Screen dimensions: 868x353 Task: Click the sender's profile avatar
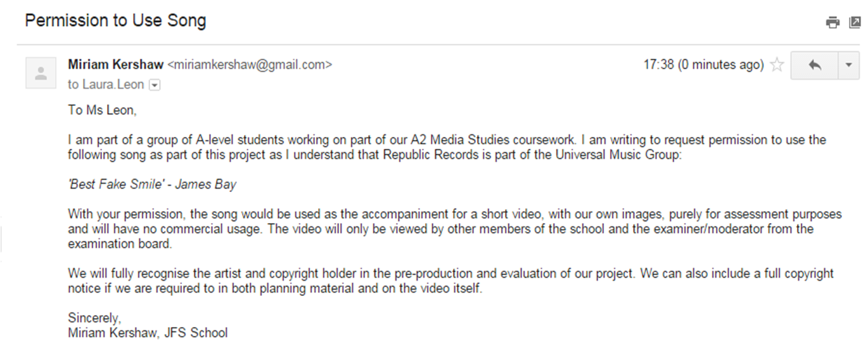pos(41,73)
